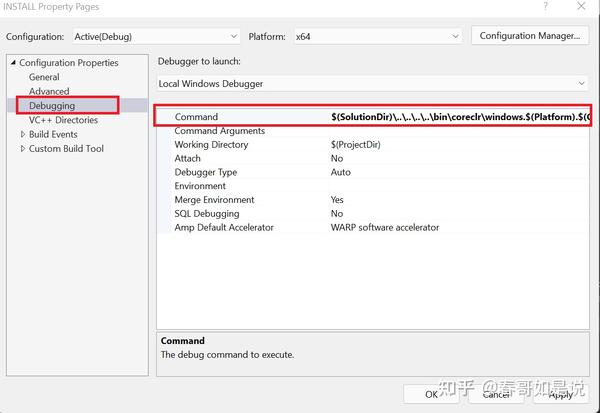Open the Debugger to launch dropdown
The height and width of the screenshot is (413, 600).
372,83
